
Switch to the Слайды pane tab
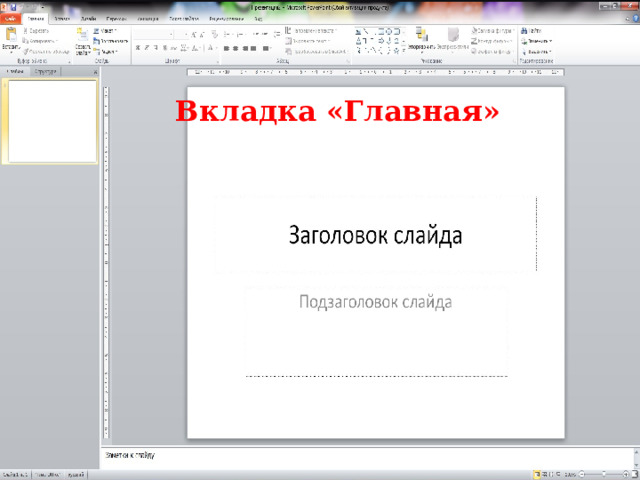15,72
